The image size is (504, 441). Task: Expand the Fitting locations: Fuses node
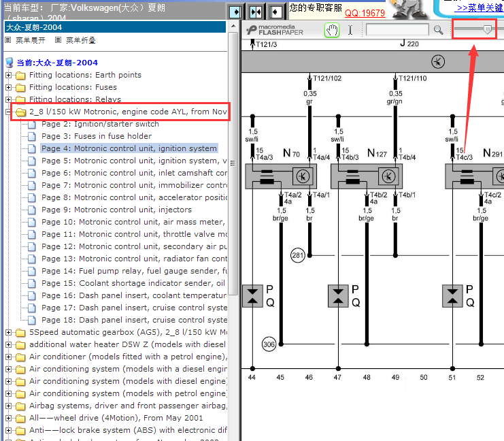pos(8,88)
